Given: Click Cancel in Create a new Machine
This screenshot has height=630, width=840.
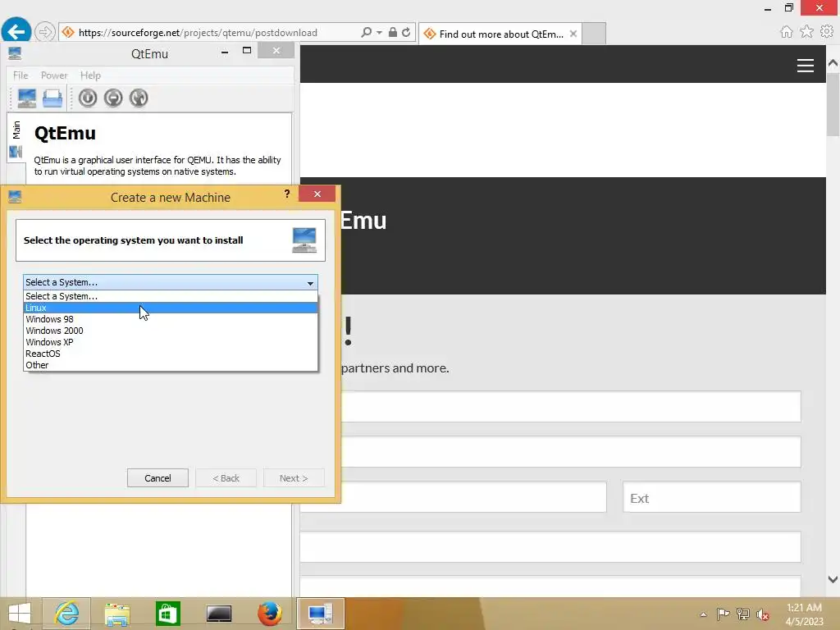Looking at the screenshot, I should (x=157, y=478).
